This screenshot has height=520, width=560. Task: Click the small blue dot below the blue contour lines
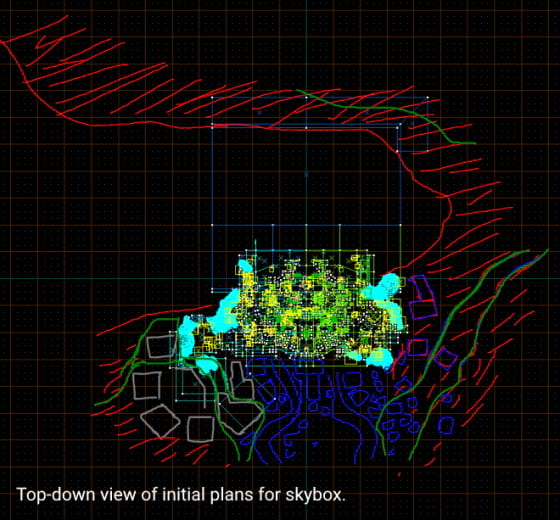pos(315,444)
